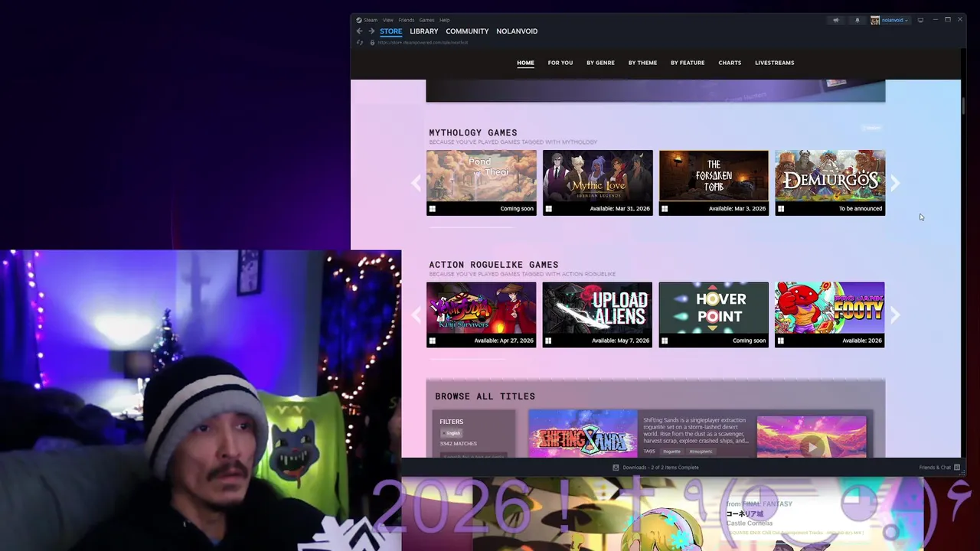Show next Mythology Games carousel page
The width and height of the screenshot is (980, 551).
(895, 183)
